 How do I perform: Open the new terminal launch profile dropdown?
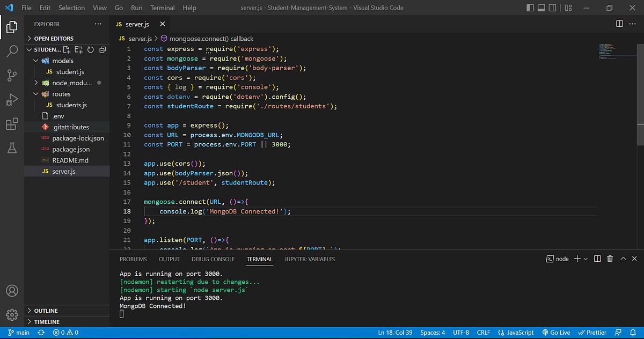coord(586,259)
